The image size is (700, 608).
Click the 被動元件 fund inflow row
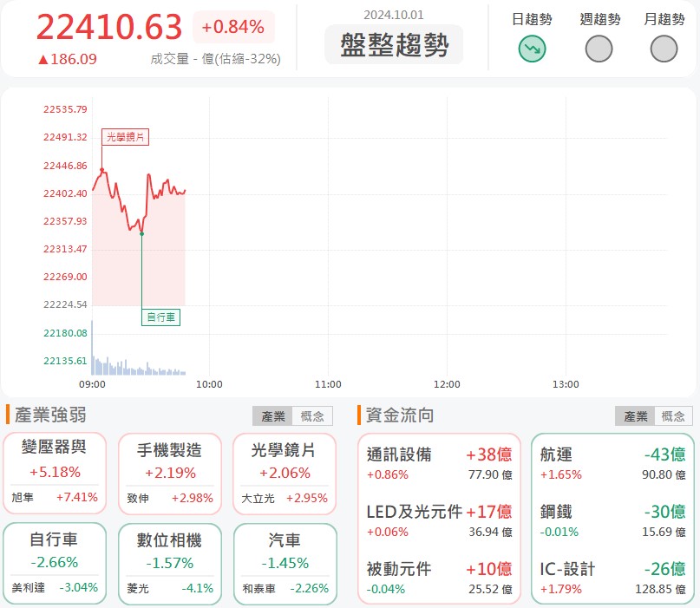point(439,579)
